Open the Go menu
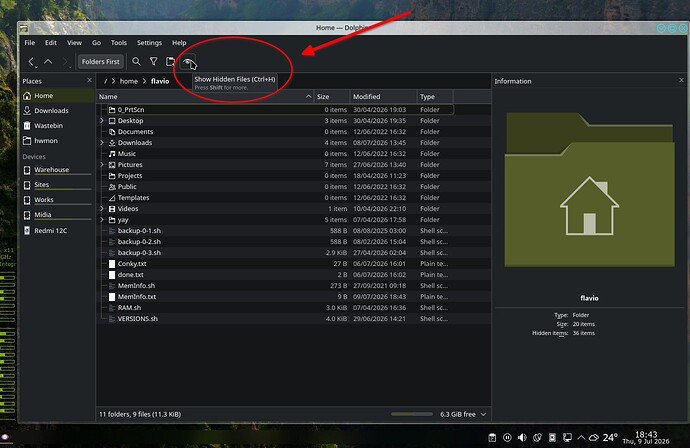This screenshot has height=448, width=690. tap(96, 43)
